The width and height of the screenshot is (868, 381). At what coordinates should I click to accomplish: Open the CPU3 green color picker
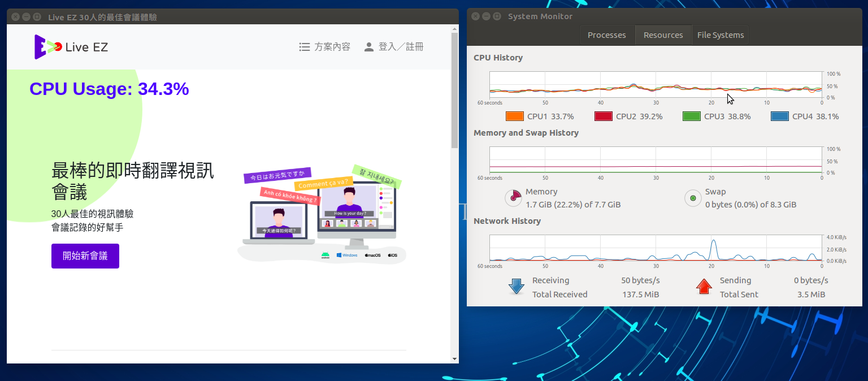click(x=692, y=116)
